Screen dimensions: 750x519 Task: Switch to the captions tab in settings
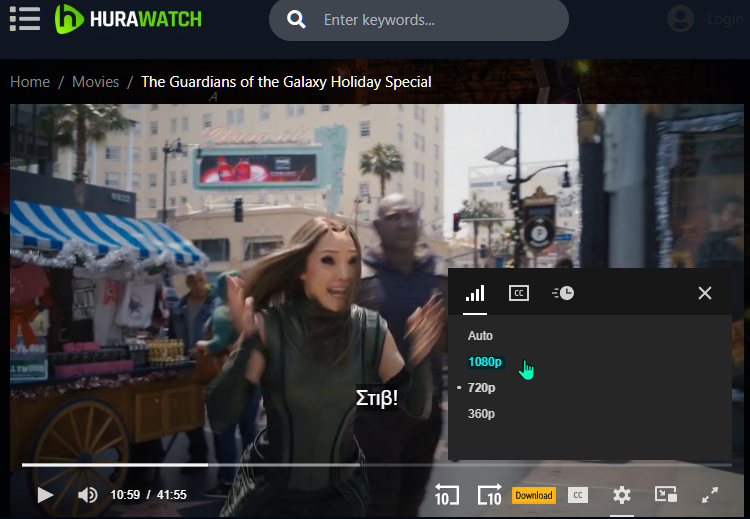point(519,293)
